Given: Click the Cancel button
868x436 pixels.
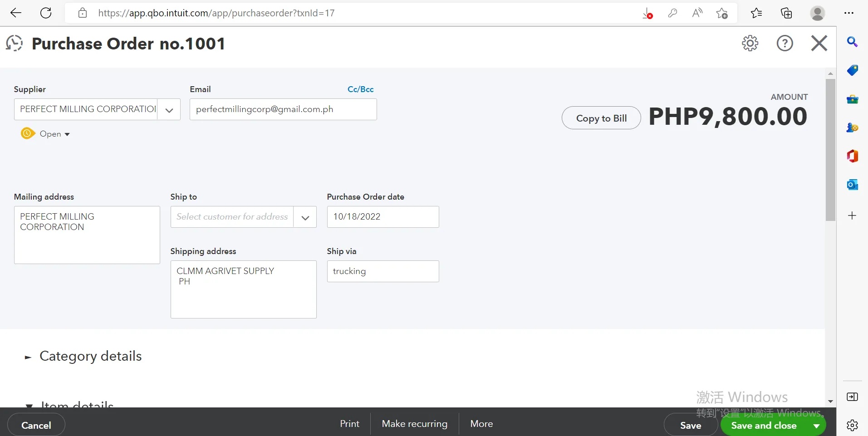Looking at the screenshot, I should coord(36,425).
